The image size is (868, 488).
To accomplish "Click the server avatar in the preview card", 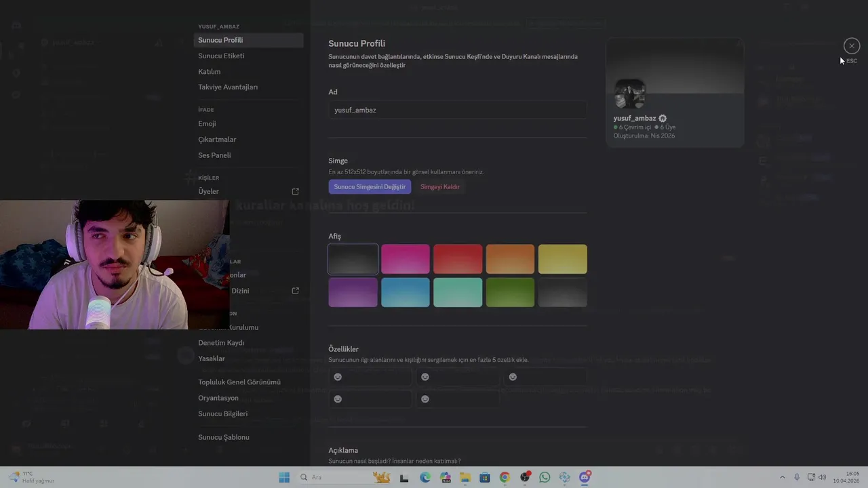I will [629, 94].
